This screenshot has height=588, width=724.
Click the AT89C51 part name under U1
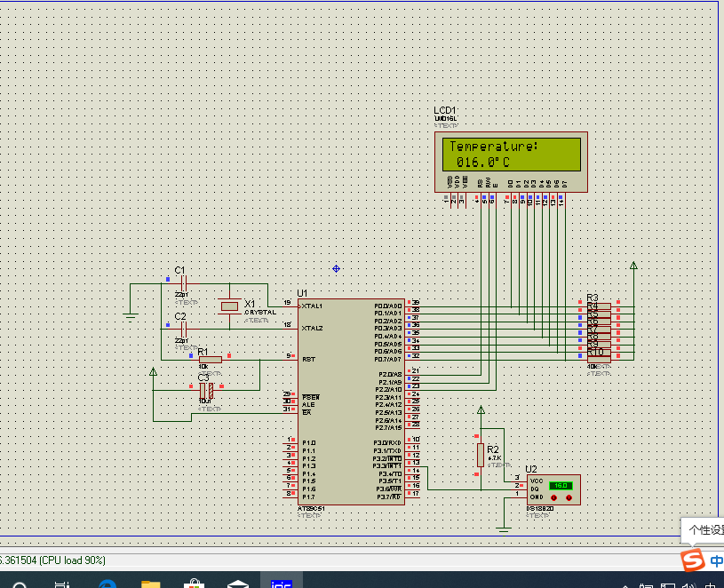[x=311, y=509]
